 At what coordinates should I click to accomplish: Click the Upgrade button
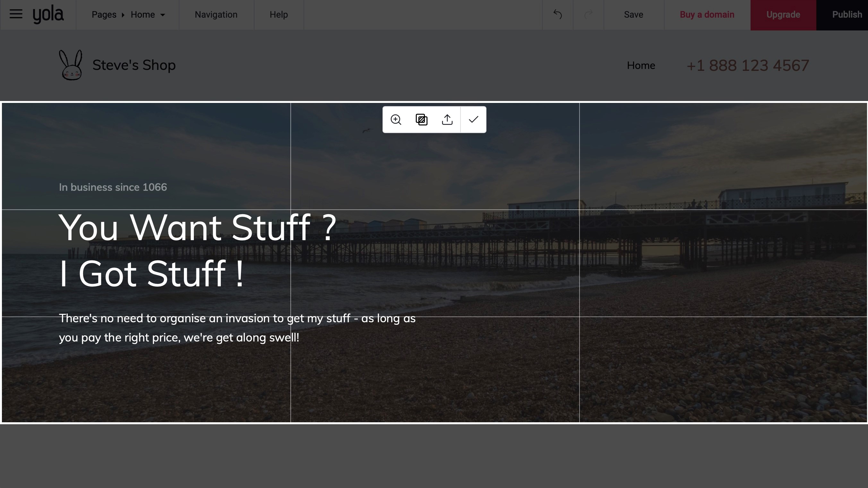coord(783,15)
